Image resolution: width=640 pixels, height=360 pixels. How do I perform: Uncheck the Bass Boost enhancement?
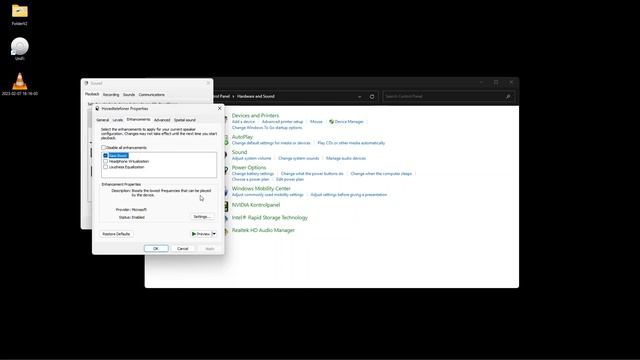[105, 156]
